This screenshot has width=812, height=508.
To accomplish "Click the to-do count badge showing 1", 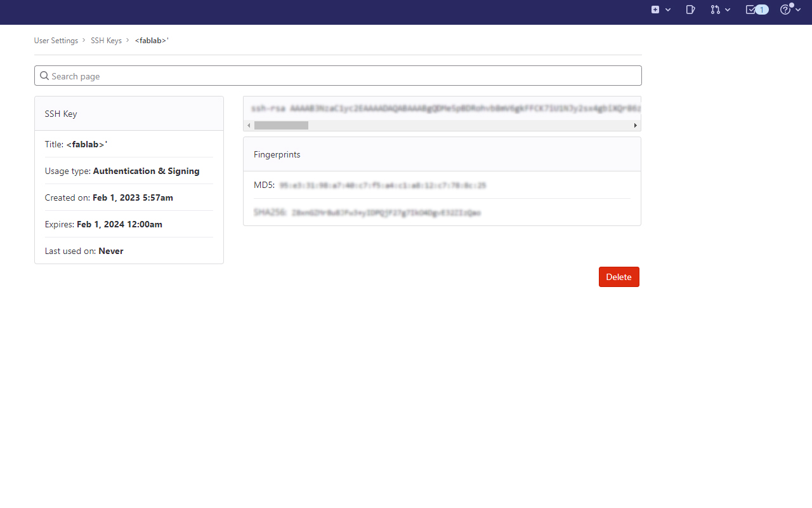I will [x=762, y=10].
